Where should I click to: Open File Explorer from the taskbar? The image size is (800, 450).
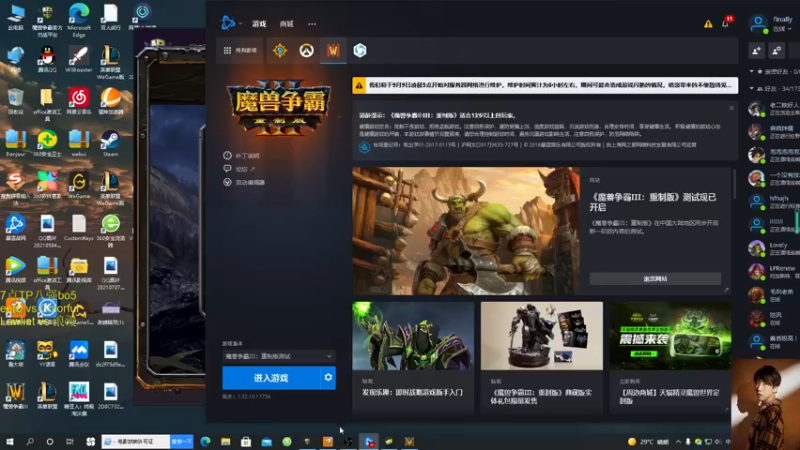tap(226, 441)
